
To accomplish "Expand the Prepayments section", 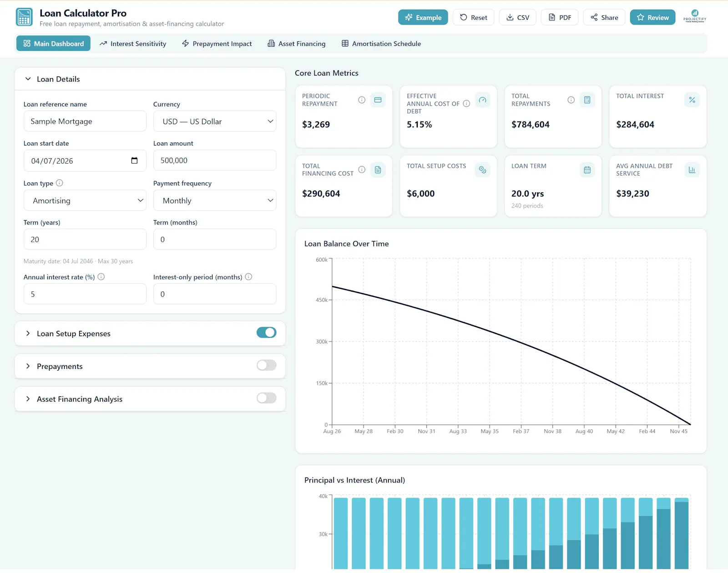I will click(28, 366).
